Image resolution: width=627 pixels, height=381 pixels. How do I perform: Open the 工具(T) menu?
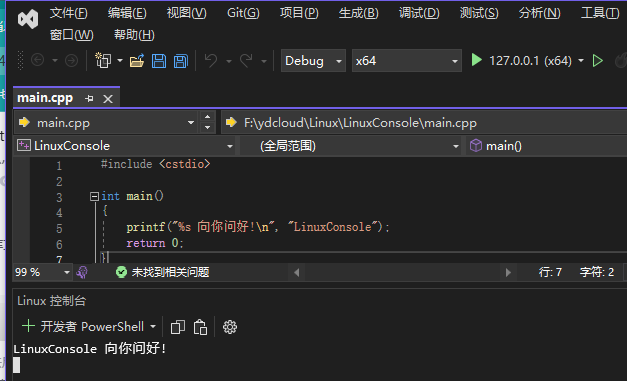(600, 13)
